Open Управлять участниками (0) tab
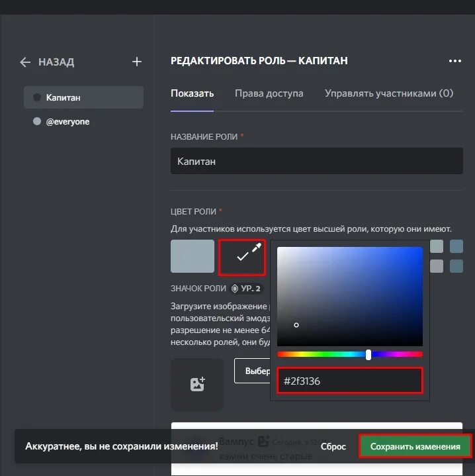The width and height of the screenshot is (475, 476). pyautogui.click(x=389, y=93)
